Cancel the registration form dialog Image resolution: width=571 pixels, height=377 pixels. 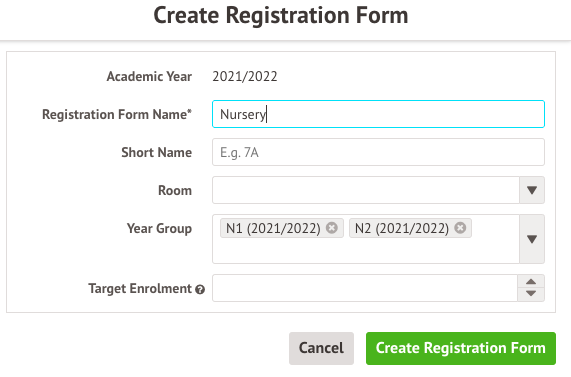pyautogui.click(x=321, y=348)
